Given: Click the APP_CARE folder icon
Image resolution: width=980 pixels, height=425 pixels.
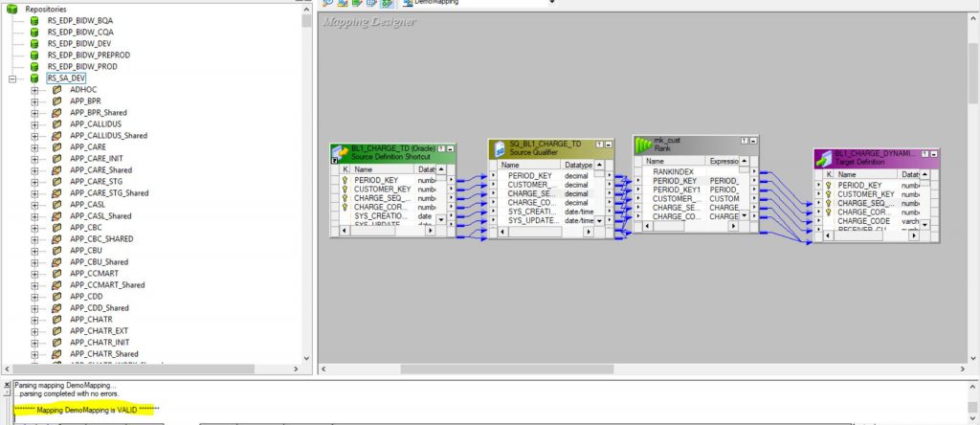Looking at the screenshot, I should [56, 146].
